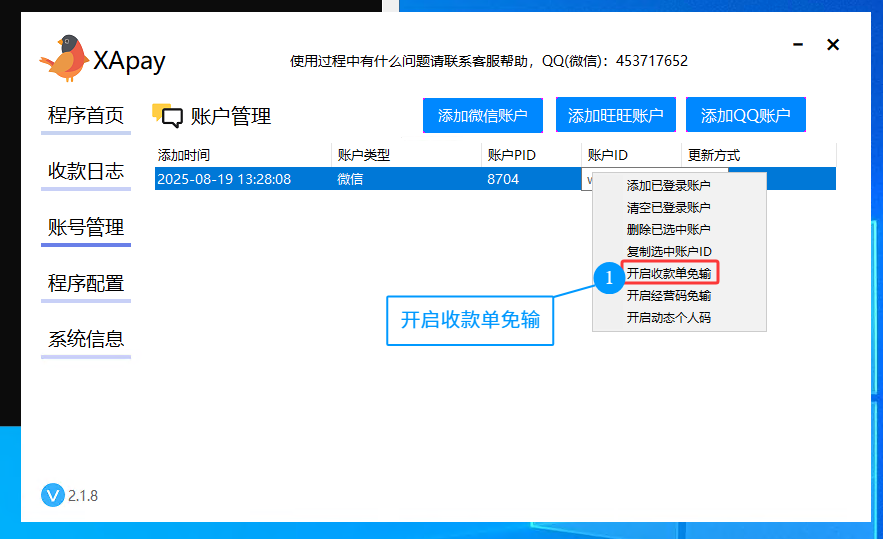Close the XApay window
The height and width of the screenshot is (539, 883).
[832, 45]
